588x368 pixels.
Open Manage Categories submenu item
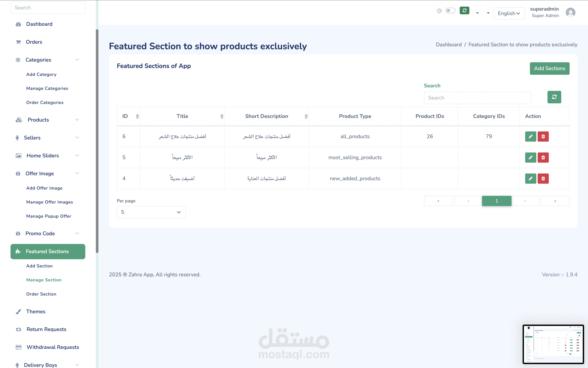pos(47,88)
